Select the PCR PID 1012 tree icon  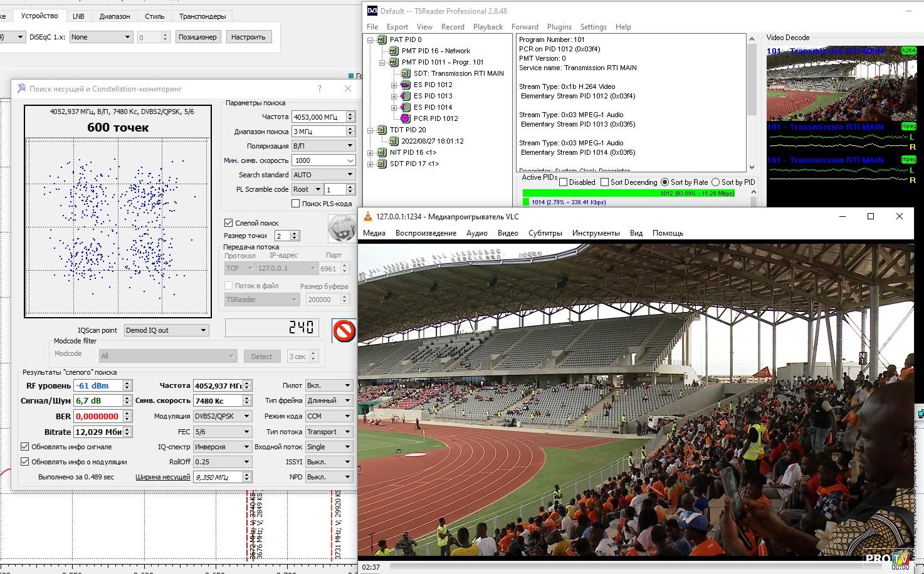pyautogui.click(x=405, y=118)
